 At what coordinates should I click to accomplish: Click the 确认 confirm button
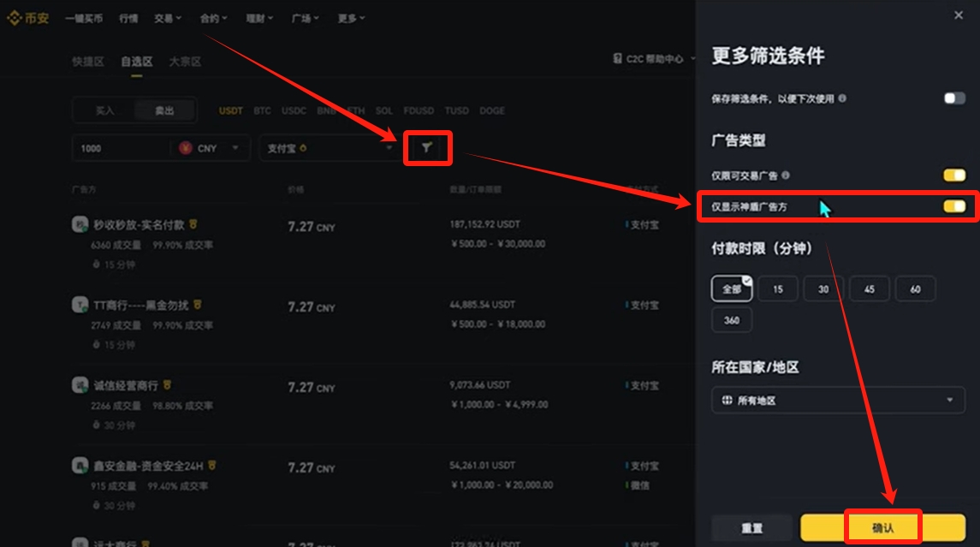[x=882, y=527]
